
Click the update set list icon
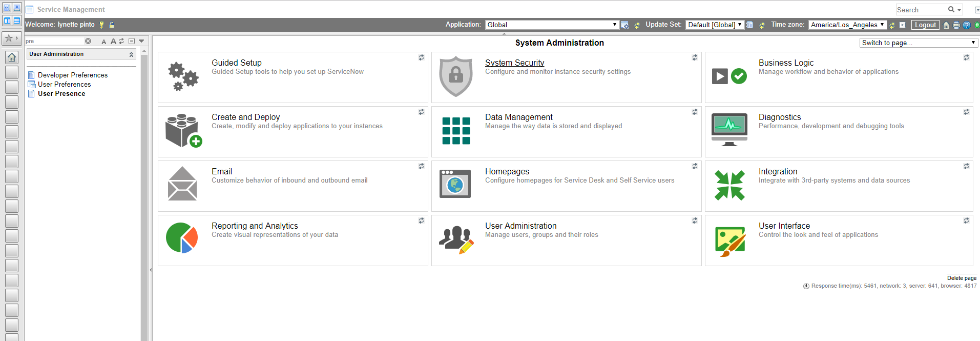[749, 25]
